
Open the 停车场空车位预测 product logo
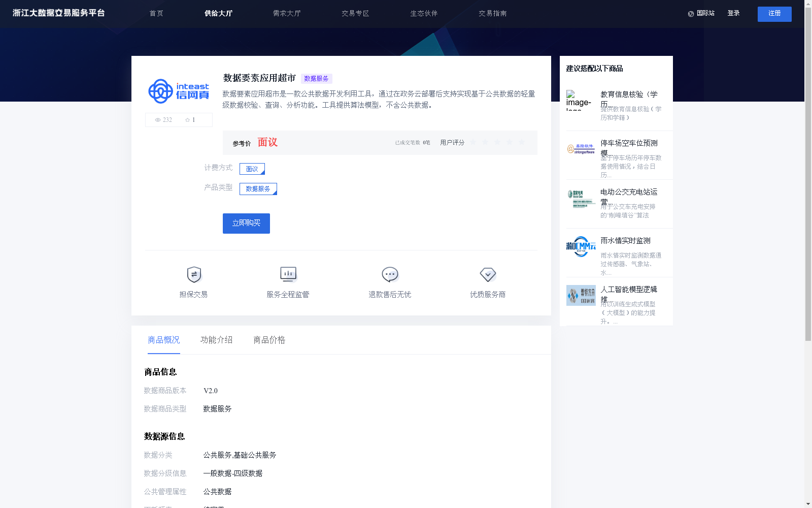click(581, 149)
